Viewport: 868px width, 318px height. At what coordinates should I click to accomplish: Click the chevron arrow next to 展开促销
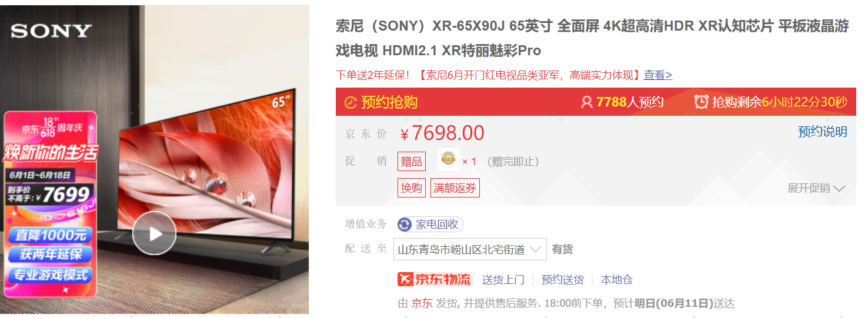coord(839,189)
